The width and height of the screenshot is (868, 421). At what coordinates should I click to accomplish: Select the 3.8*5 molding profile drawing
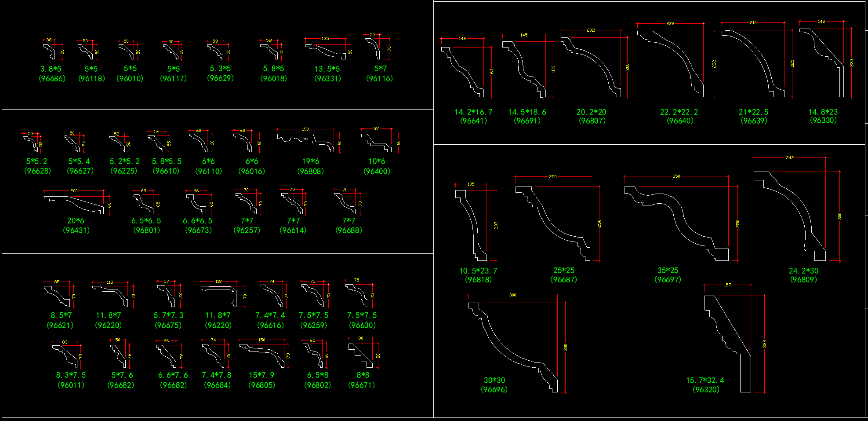tap(50, 51)
